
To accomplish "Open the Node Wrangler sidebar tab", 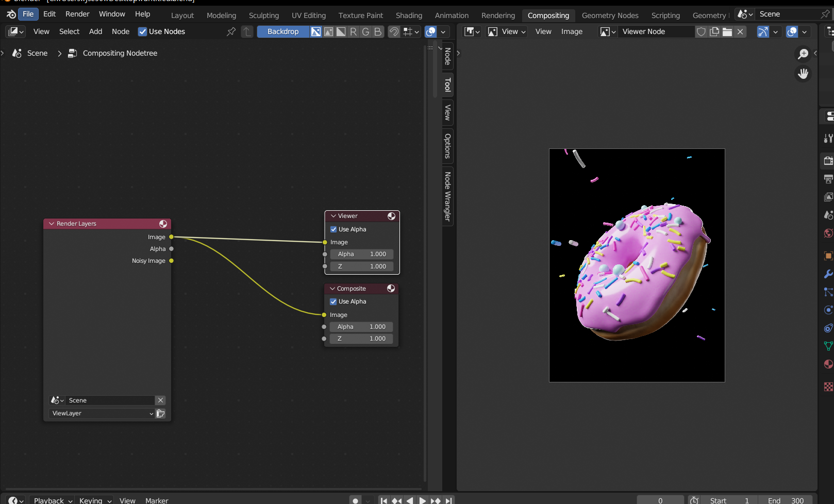I will click(447, 196).
